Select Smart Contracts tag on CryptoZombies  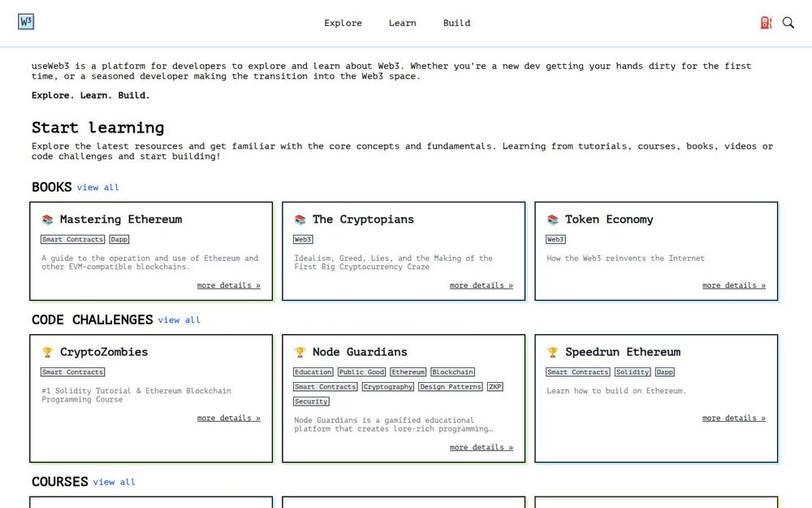pyautogui.click(x=72, y=372)
